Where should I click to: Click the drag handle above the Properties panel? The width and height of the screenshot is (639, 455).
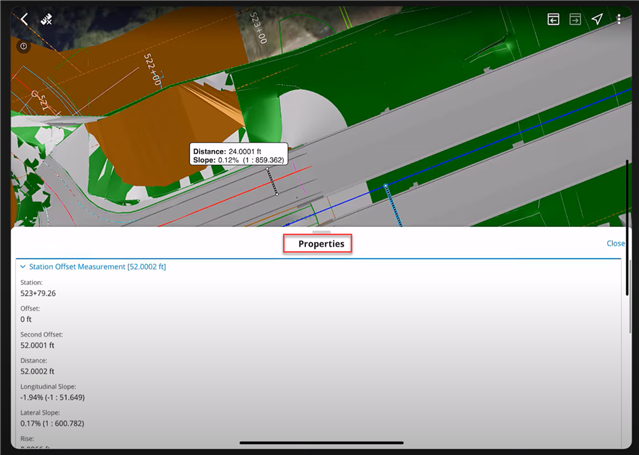[x=321, y=231]
